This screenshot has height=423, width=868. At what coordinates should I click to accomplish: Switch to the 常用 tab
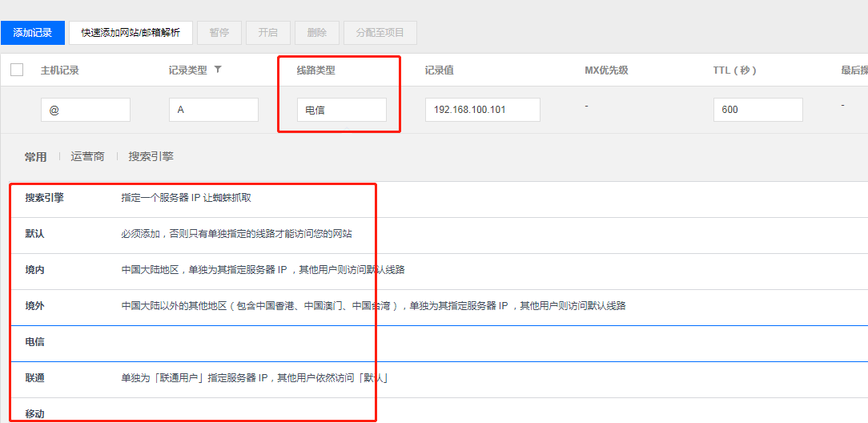(35, 157)
